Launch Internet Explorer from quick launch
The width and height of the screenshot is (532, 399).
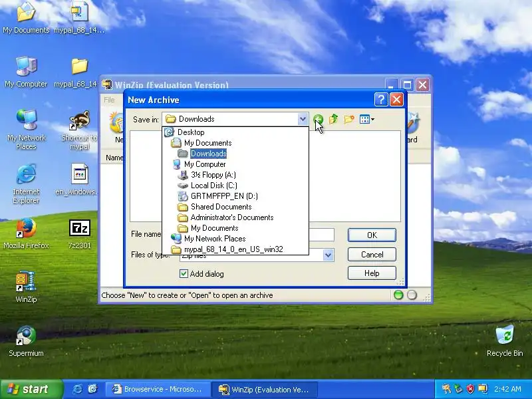click(x=77, y=389)
